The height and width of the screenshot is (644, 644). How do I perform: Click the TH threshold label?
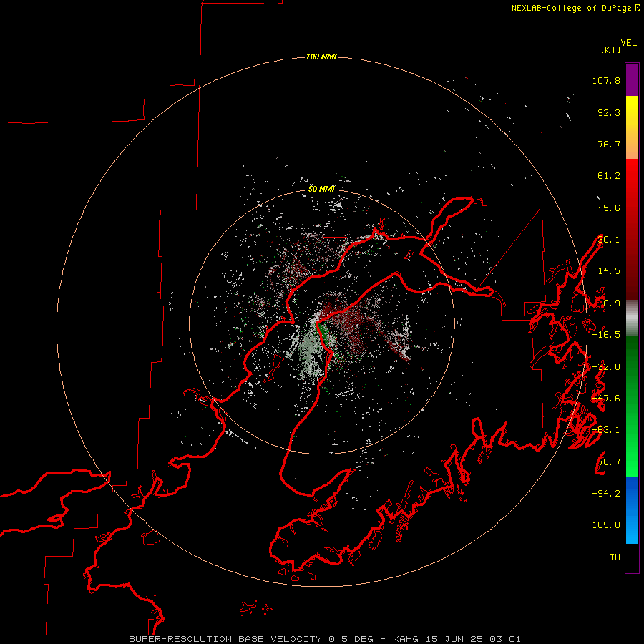tap(615, 557)
